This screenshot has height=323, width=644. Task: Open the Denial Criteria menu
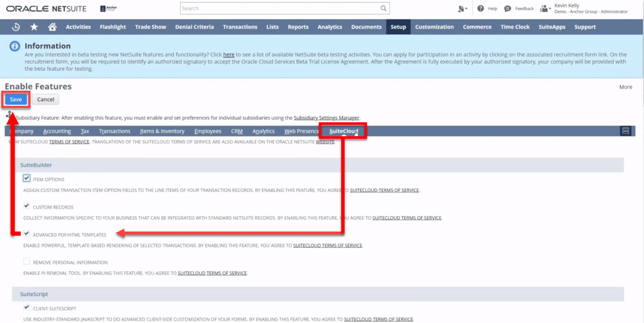point(194,27)
